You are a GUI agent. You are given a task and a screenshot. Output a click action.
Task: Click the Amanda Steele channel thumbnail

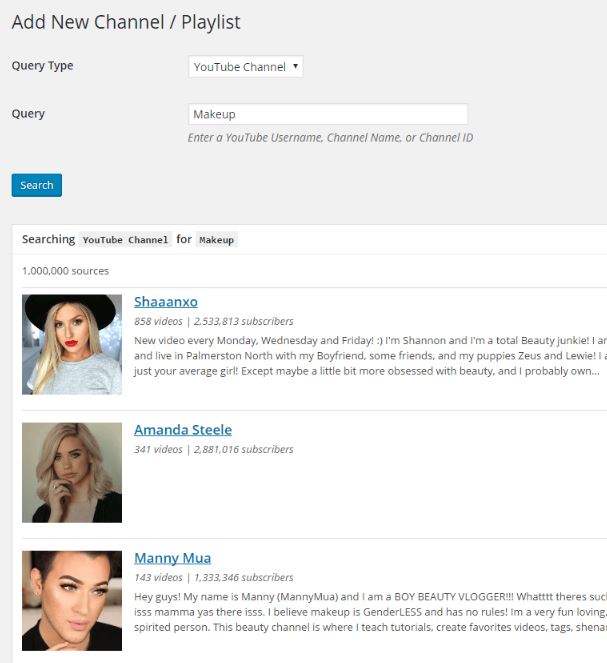pos(72,473)
